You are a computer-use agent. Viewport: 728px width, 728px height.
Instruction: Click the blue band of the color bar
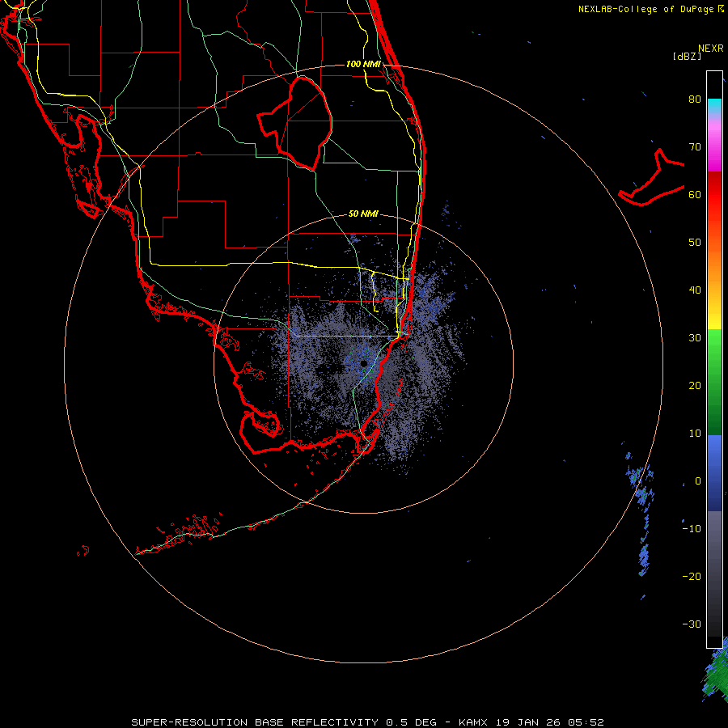(714, 472)
